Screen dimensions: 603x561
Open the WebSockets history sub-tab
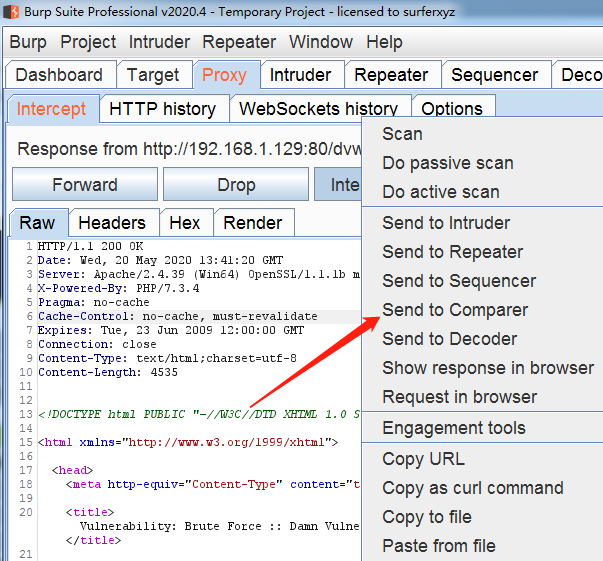tap(318, 109)
